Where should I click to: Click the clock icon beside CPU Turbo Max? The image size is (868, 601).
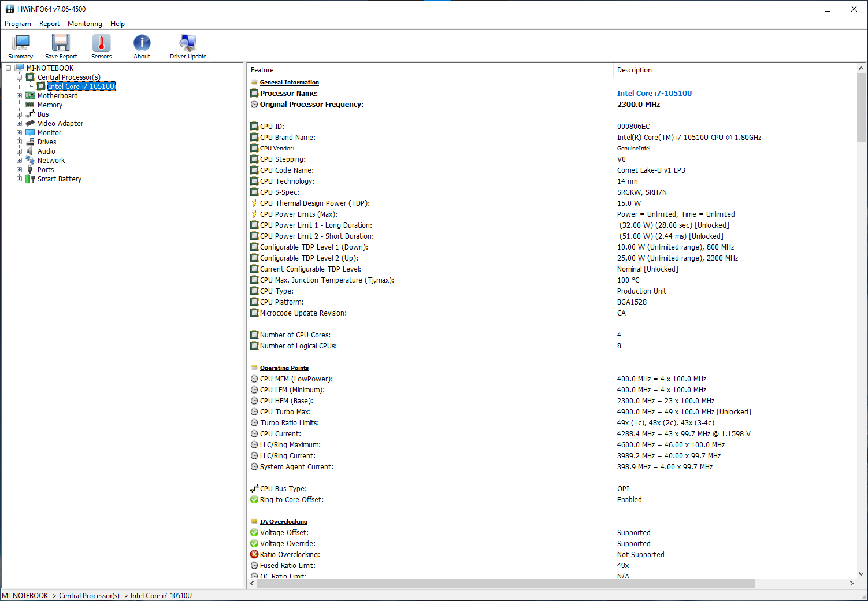point(254,411)
